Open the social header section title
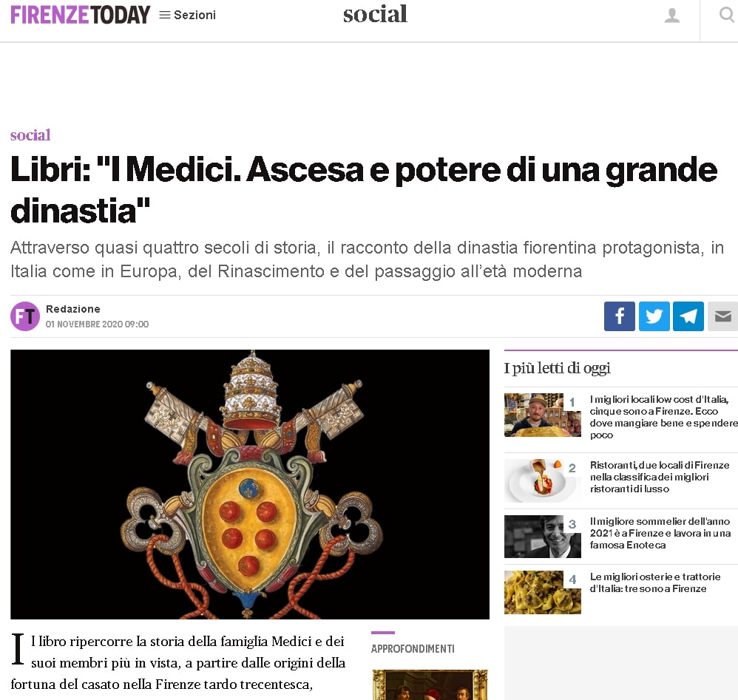 click(x=375, y=14)
